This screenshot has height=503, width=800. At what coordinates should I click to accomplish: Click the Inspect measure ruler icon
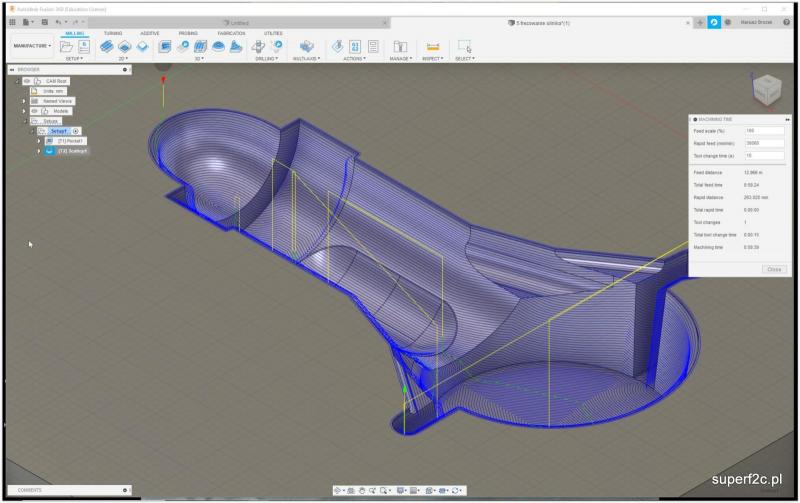432,46
